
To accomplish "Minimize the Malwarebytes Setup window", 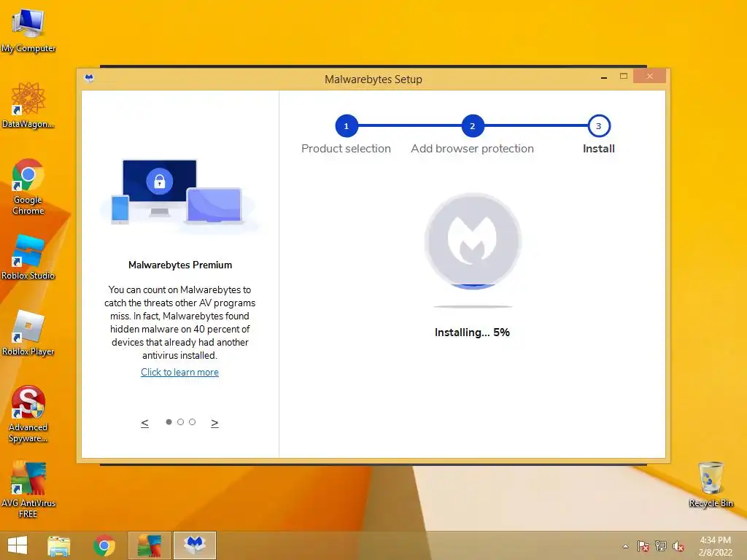I will pos(604,77).
